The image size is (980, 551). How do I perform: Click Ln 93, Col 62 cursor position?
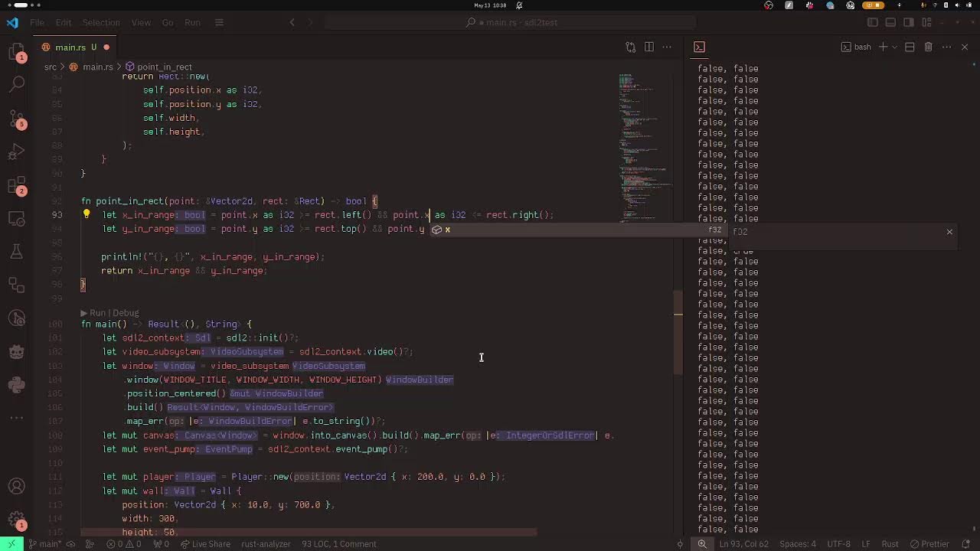(x=744, y=544)
